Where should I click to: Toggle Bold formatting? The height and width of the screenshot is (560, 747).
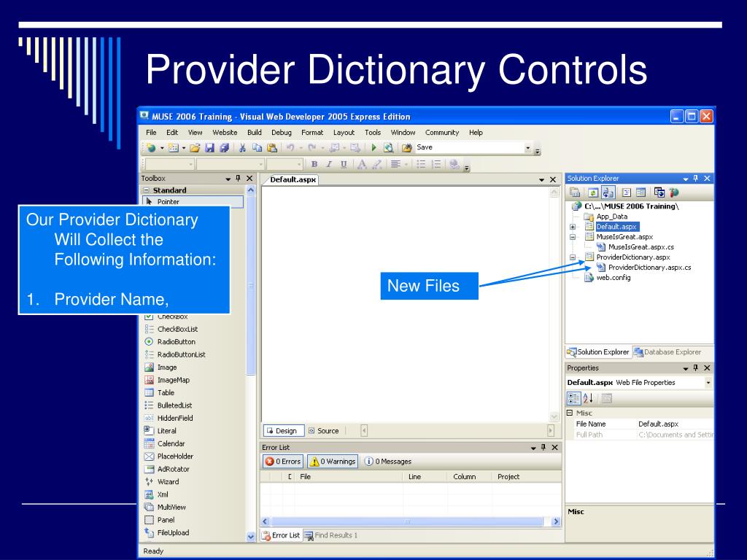coord(314,164)
